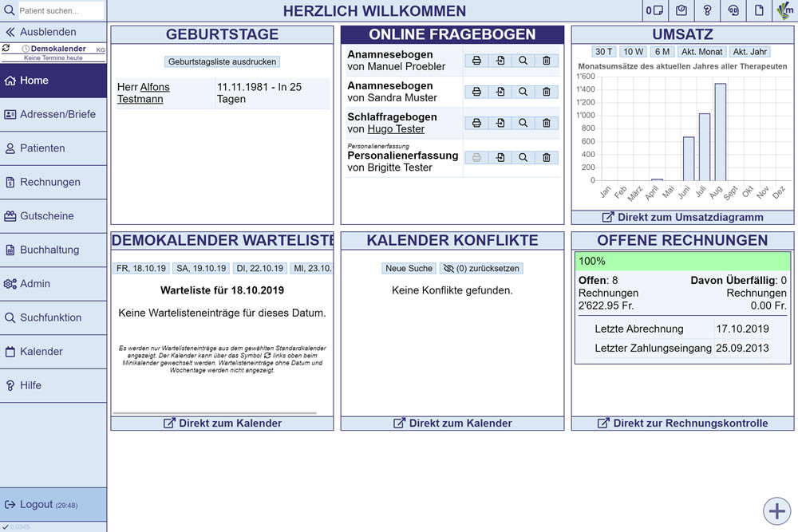Open Rechnungen in the sidebar
The width and height of the screenshot is (798, 532).
coord(50,182)
